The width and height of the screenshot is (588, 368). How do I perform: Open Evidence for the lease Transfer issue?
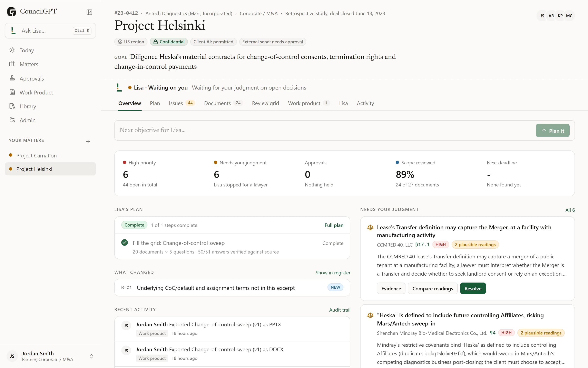391,288
